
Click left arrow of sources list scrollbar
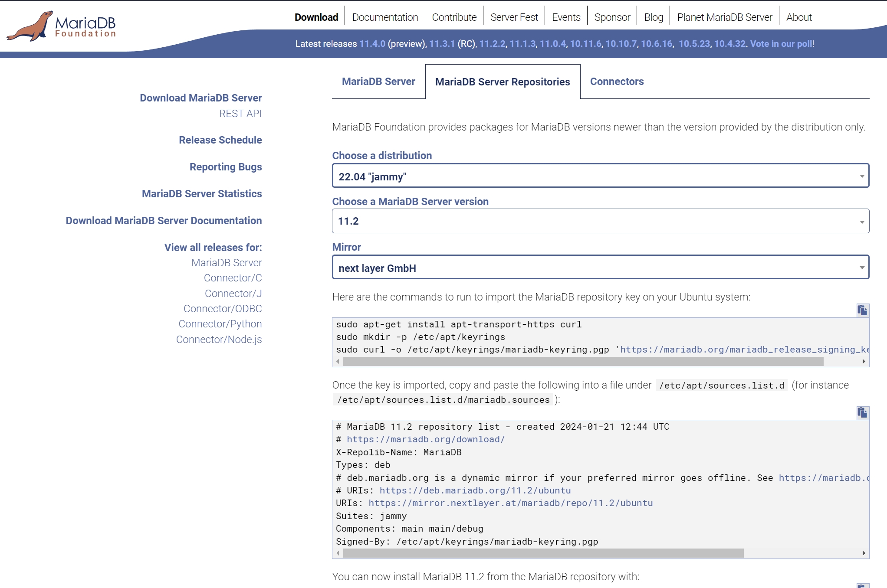coord(338,553)
